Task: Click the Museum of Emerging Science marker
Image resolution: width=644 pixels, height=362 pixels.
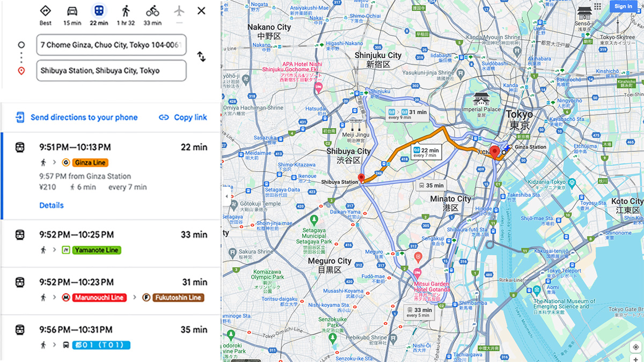Action: click(536, 291)
